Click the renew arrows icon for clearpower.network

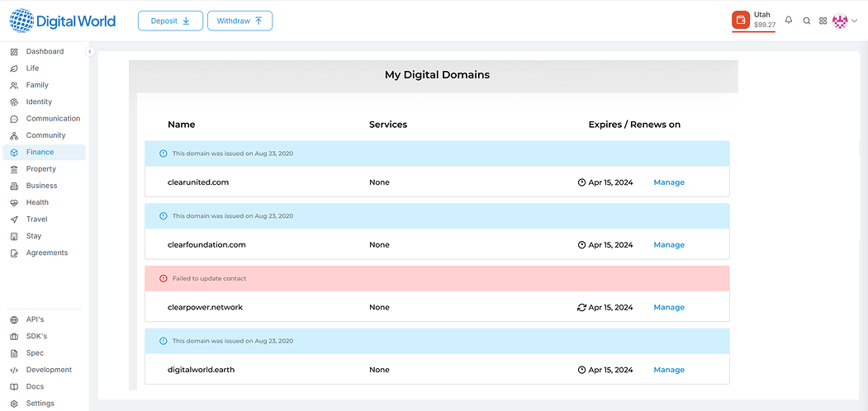point(581,307)
